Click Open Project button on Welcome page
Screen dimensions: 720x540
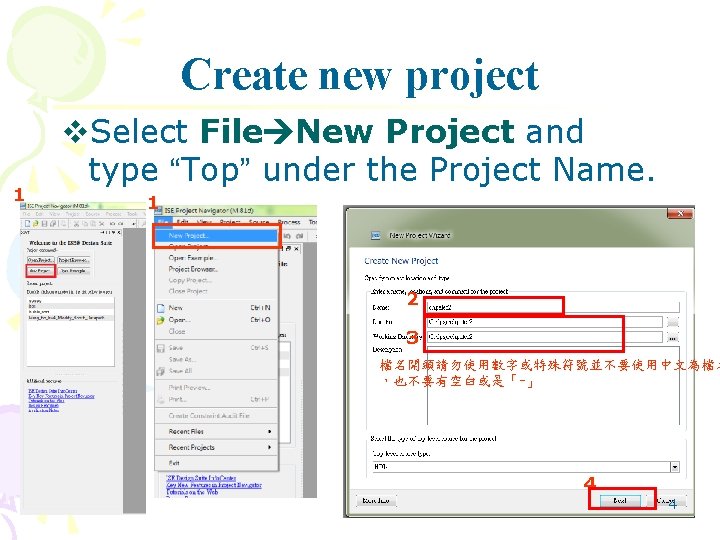40,260
